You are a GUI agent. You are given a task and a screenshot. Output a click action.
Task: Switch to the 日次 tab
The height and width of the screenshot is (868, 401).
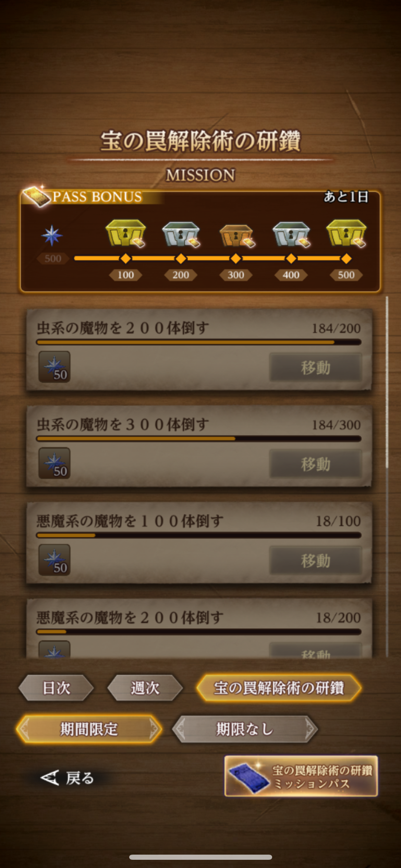(56, 688)
